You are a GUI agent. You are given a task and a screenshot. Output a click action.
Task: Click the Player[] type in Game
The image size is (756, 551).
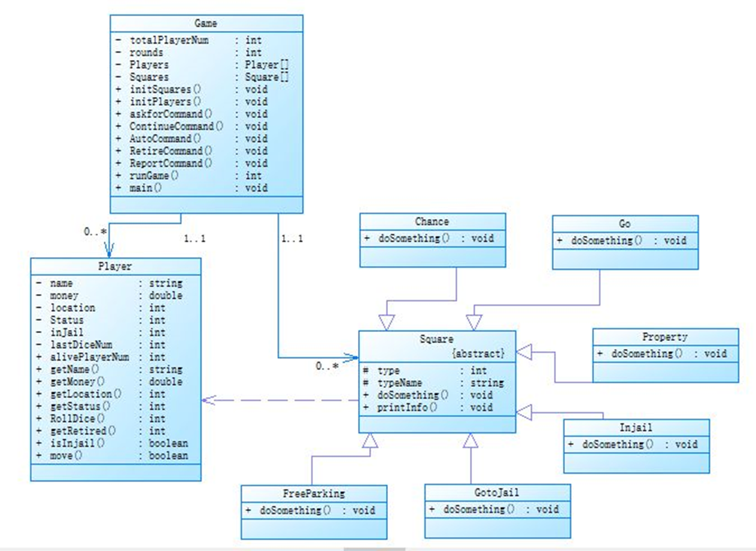tap(267, 65)
